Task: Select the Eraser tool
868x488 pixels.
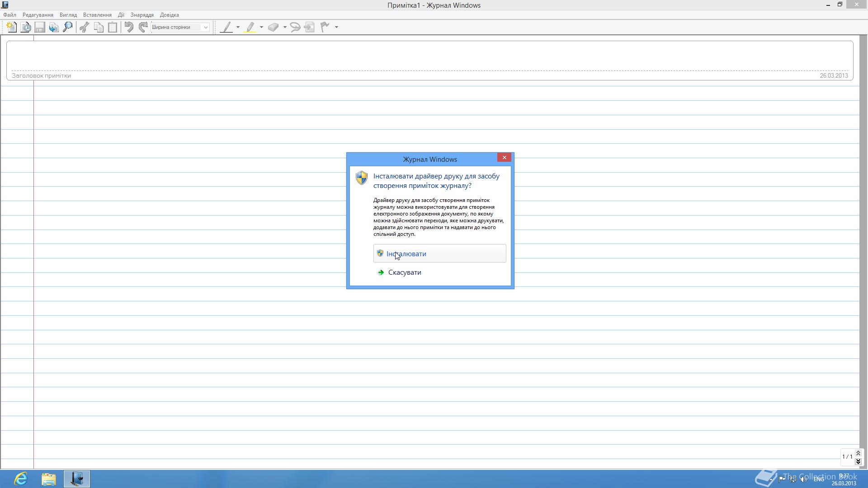Action: pyautogui.click(x=273, y=27)
